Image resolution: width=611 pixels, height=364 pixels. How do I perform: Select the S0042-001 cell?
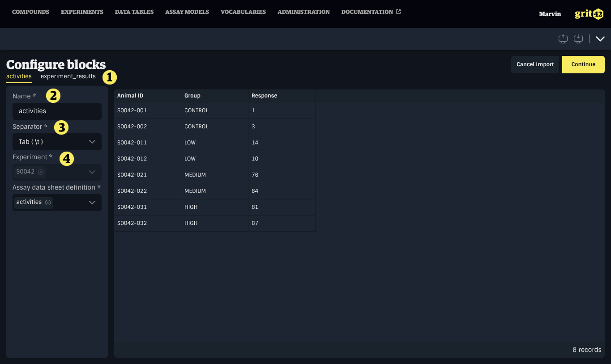[148, 110]
